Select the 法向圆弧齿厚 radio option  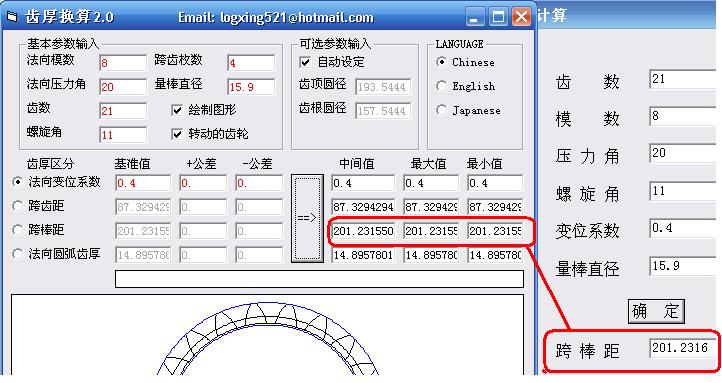tap(17, 254)
